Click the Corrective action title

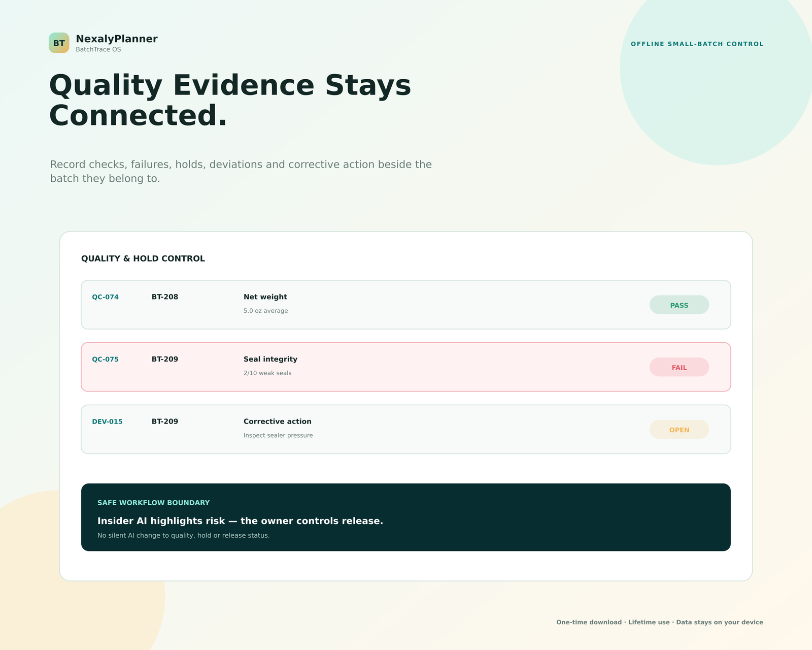tap(278, 421)
